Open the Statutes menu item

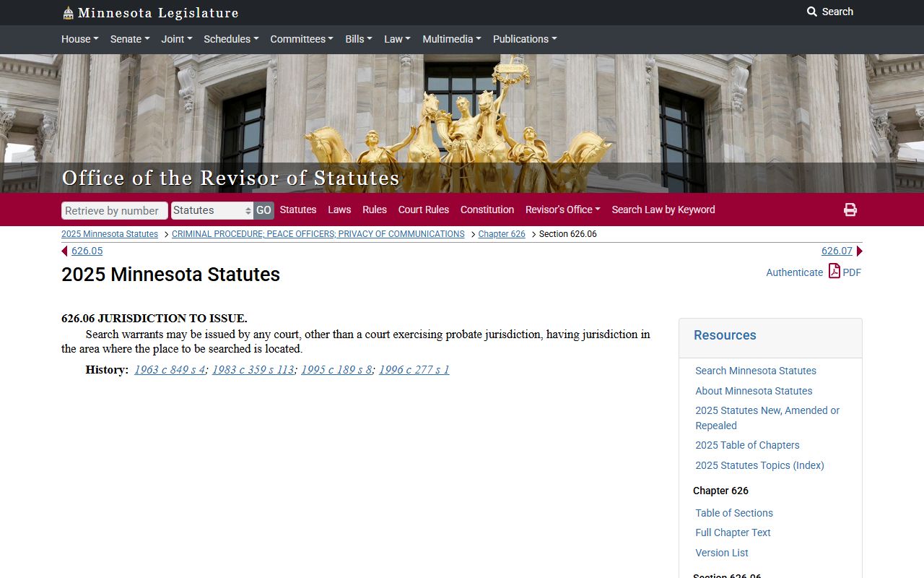tap(298, 210)
